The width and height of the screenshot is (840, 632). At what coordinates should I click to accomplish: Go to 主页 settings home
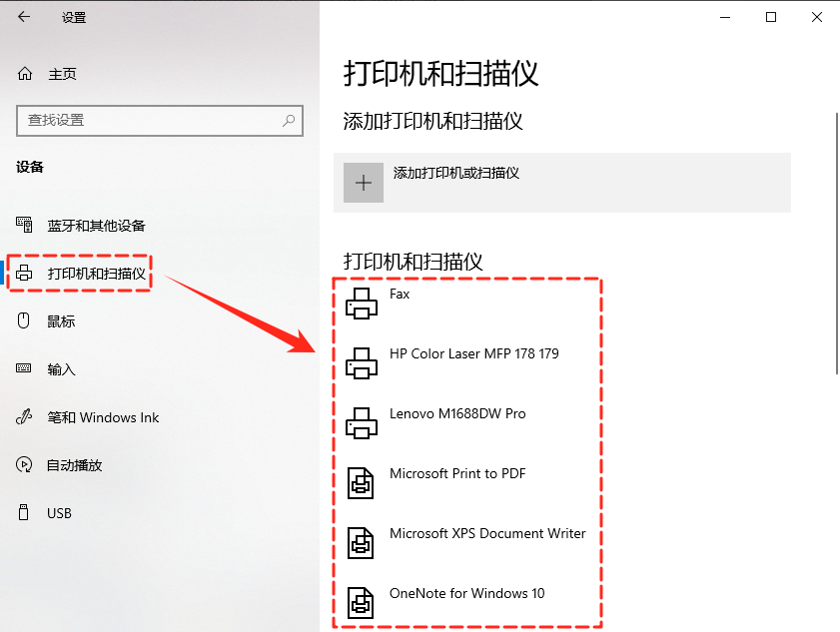(62, 74)
